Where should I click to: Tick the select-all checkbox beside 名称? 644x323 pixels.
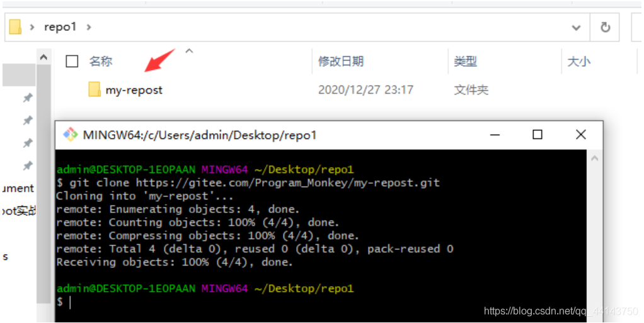pos(72,61)
